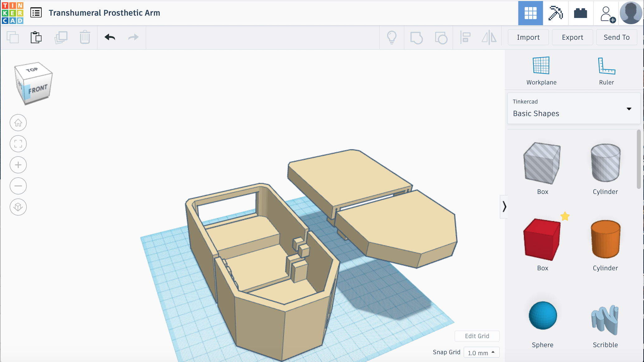Toggle Show all lightbulb icon
644x362 pixels.
(392, 37)
